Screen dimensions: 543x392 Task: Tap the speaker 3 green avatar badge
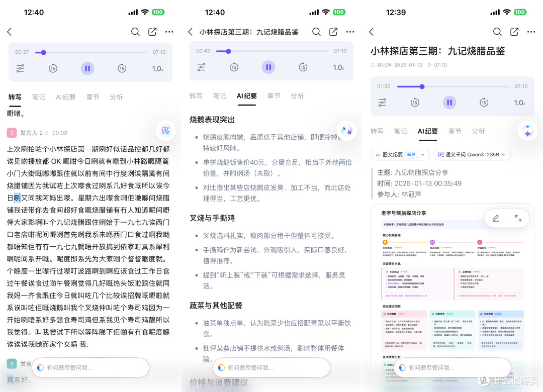12,363
